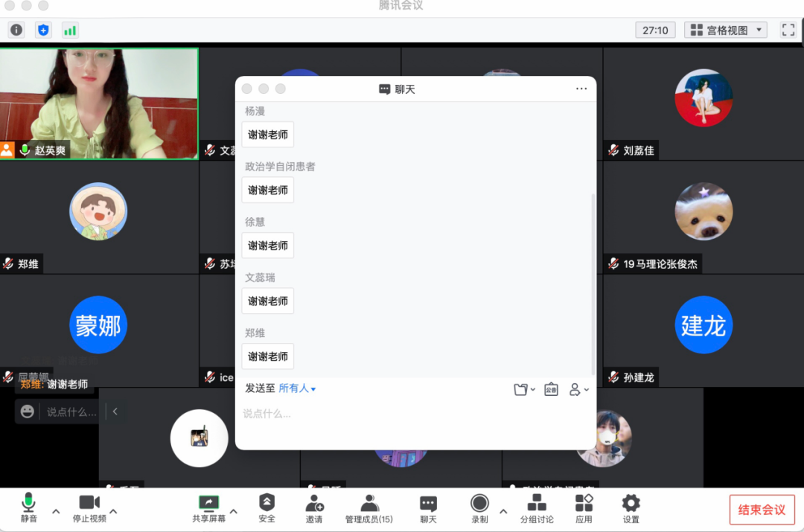Click the chat message input field
This screenshot has width=804, height=532.
click(415, 414)
